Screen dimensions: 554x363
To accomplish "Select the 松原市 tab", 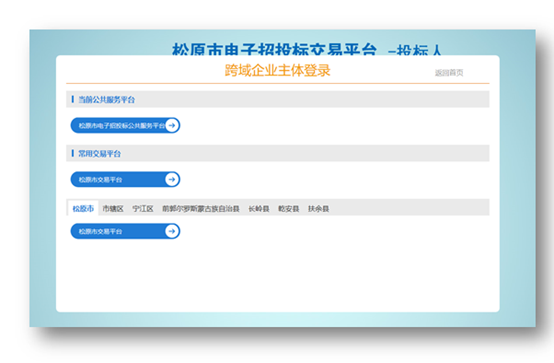I will (x=83, y=209).
